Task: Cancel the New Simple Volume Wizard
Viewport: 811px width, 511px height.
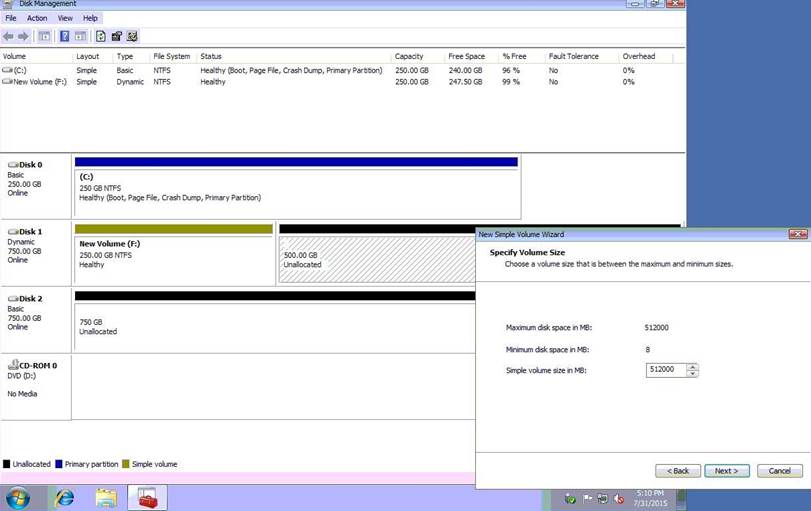Action: [x=779, y=470]
